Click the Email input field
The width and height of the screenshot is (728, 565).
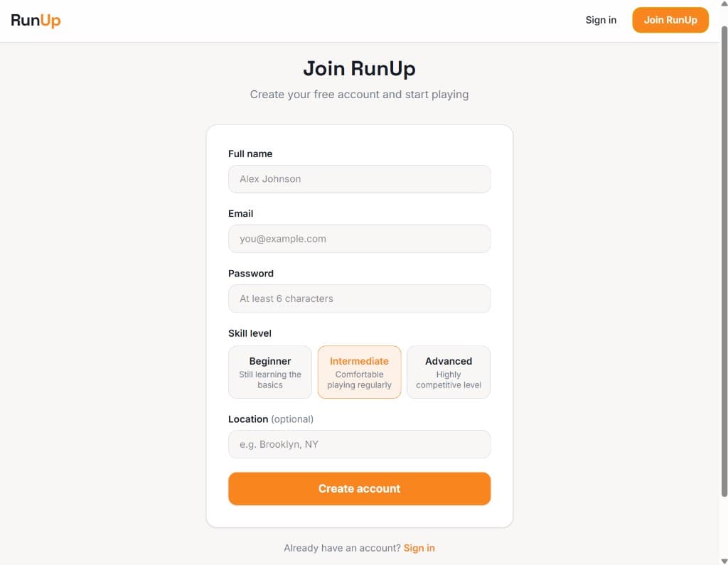359,239
